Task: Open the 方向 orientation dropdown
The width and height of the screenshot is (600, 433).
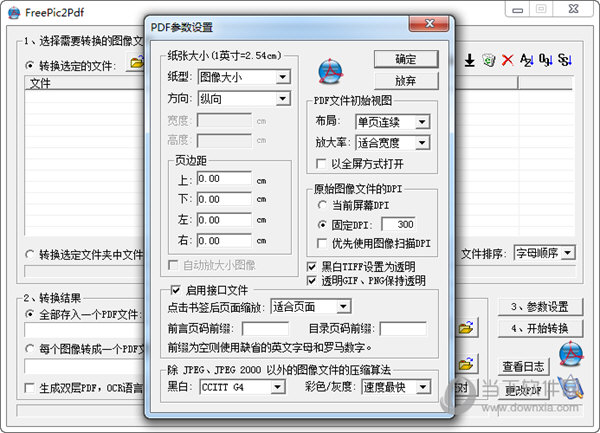Action: point(282,99)
